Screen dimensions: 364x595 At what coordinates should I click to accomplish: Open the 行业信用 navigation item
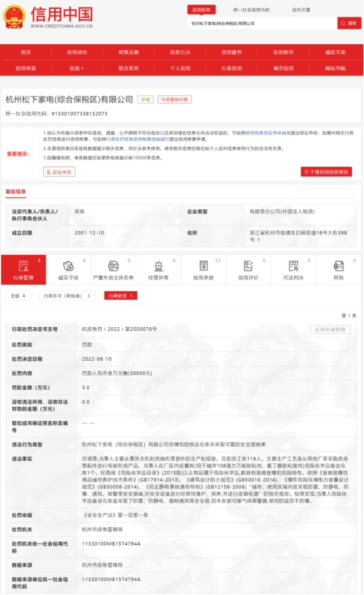coord(232,68)
